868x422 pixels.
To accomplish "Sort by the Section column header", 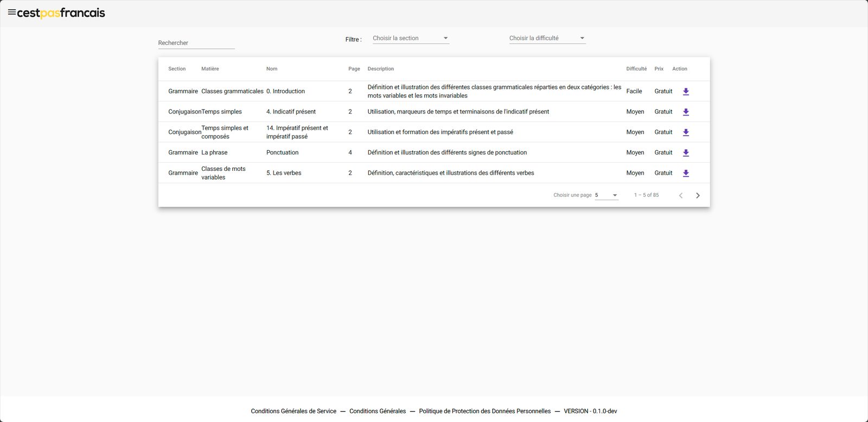I will pos(177,69).
